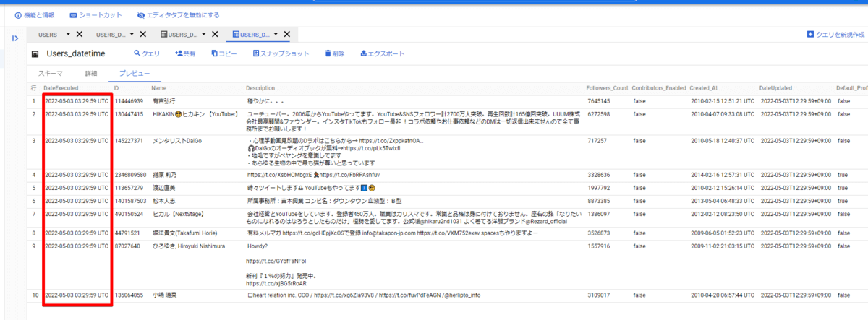
Task: Select the プレビュー tab
Action: coord(135,74)
